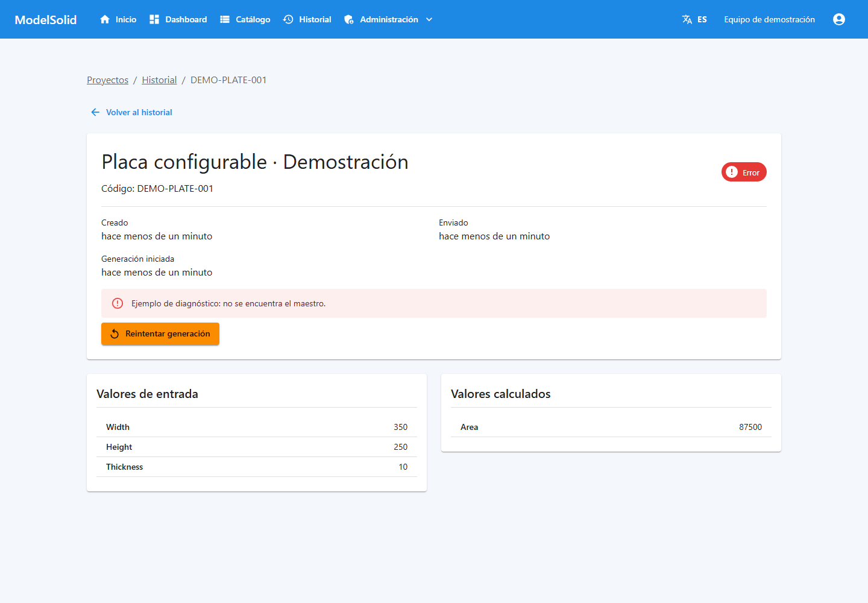The image size is (868, 603).
Task: Click Volver al historial link
Action: coord(131,112)
